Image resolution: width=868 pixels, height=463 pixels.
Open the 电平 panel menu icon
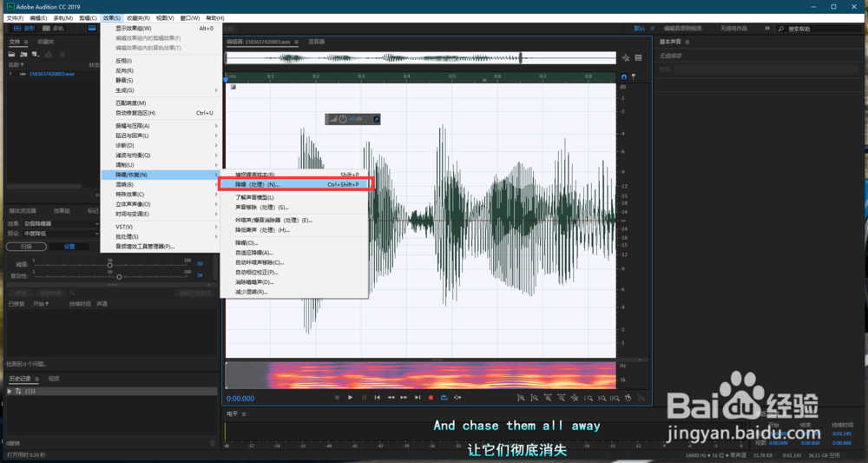coord(244,414)
